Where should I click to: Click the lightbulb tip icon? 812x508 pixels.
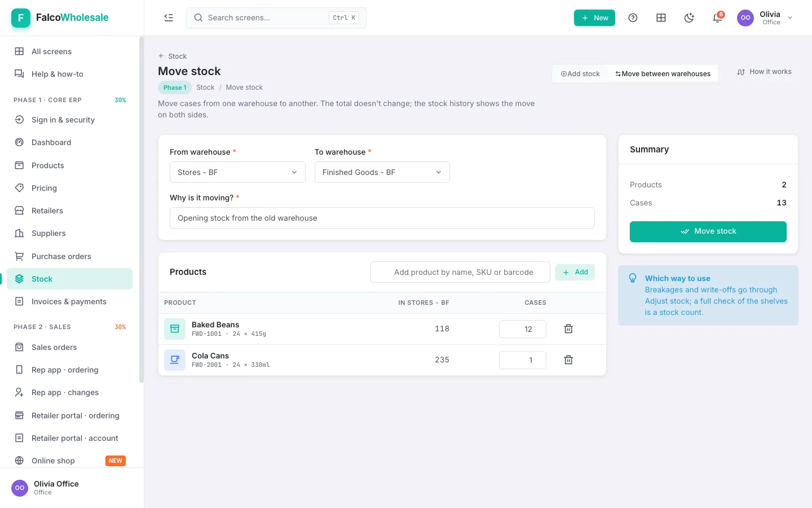click(633, 278)
